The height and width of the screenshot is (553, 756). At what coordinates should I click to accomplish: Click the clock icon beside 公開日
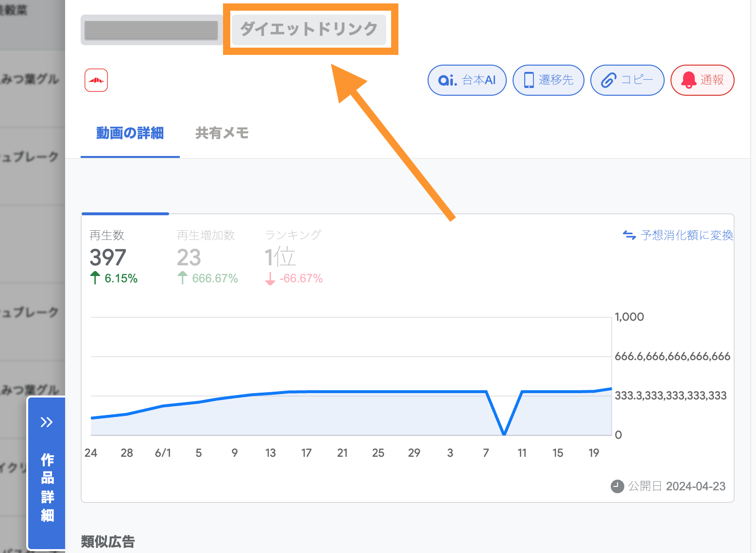617,486
